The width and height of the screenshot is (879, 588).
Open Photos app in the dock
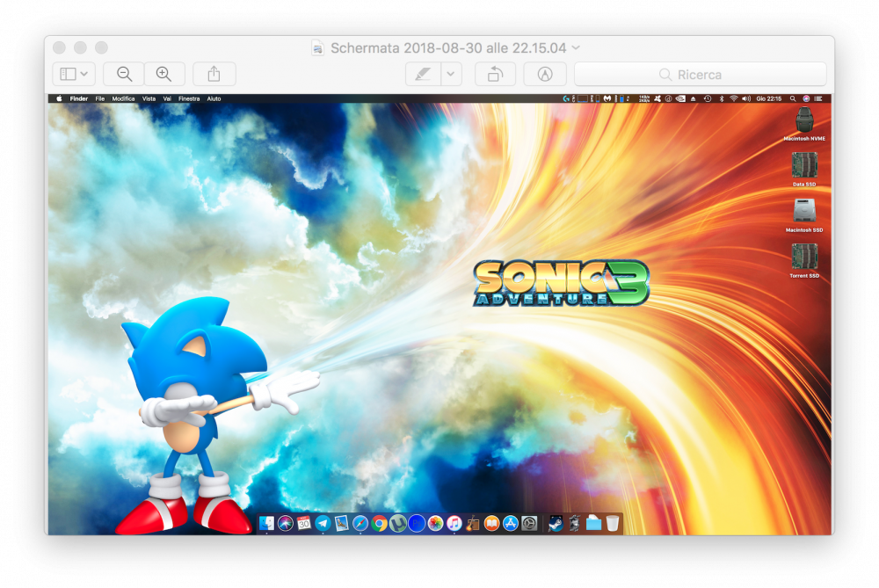(436, 524)
